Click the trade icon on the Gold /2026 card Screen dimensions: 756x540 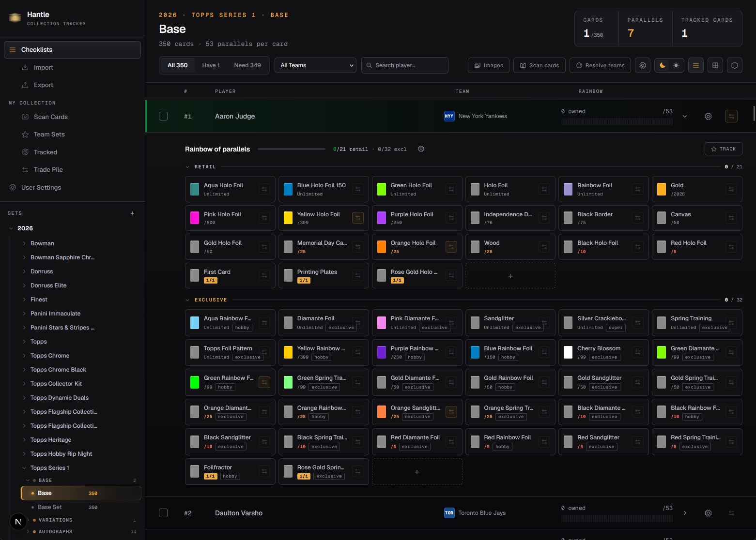tap(731, 189)
